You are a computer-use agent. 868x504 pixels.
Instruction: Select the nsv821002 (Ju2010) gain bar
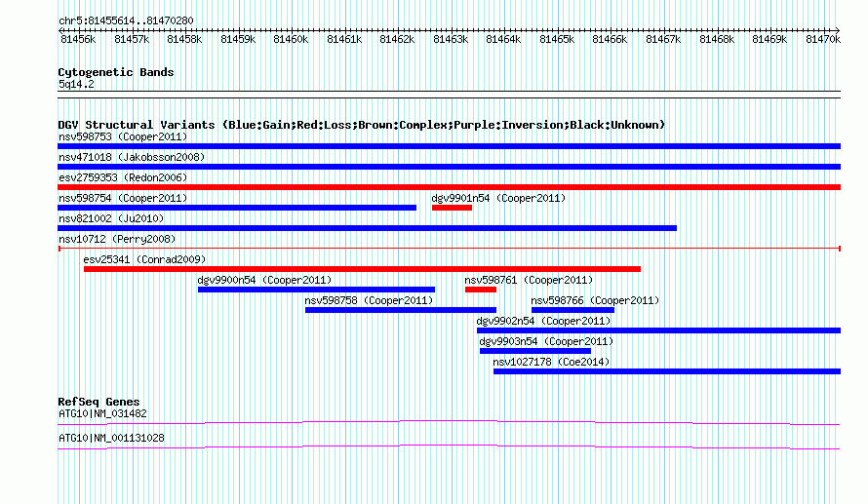367,228
